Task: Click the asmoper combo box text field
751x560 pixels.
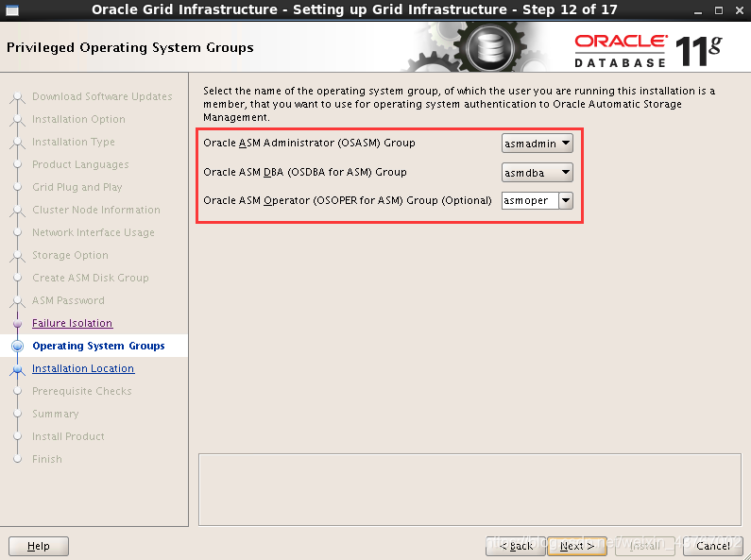Action: click(x=530, y=200)
